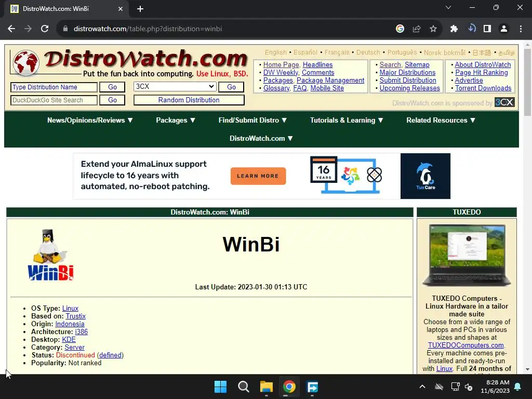Open the Trustix based-on link
532x399 pixels.
pyautogui.click(x=76, y=316)
